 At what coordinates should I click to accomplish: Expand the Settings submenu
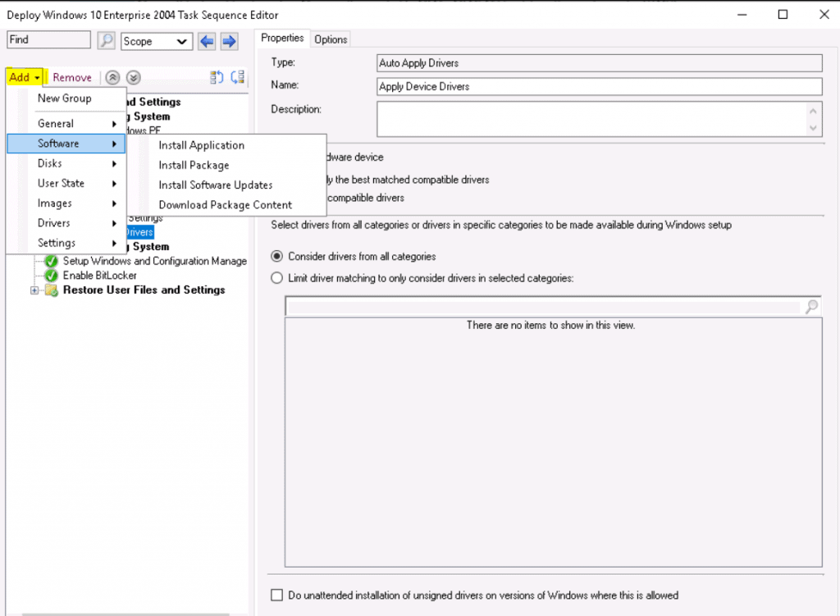pos(66,243)
